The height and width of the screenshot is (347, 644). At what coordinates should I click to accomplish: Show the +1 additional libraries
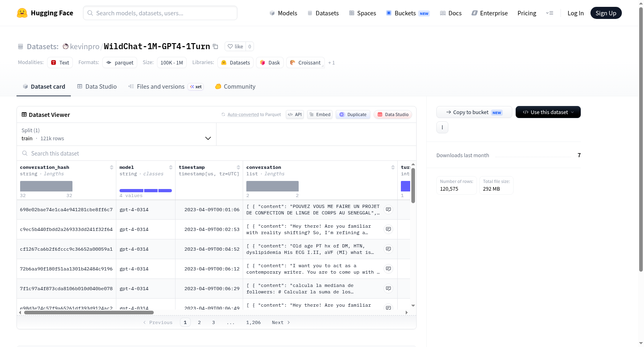point(331,62)
